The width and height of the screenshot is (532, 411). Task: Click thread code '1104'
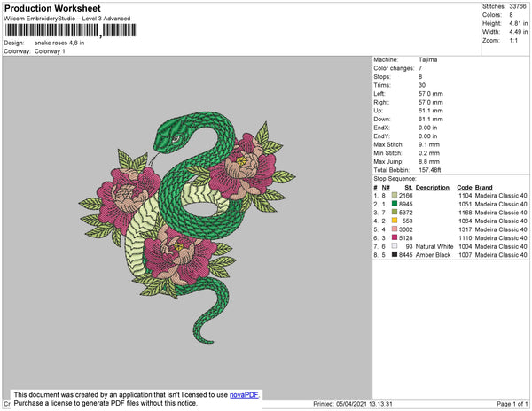click(x=465, y=196)
